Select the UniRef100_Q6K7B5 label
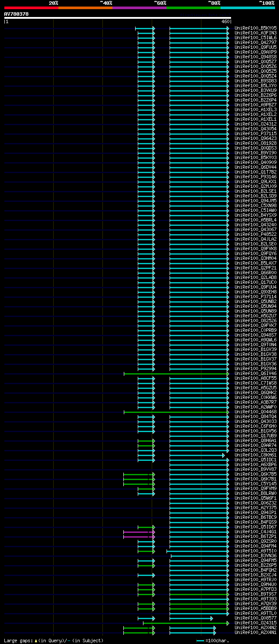 pyautogui.click(x=255, y=474)
